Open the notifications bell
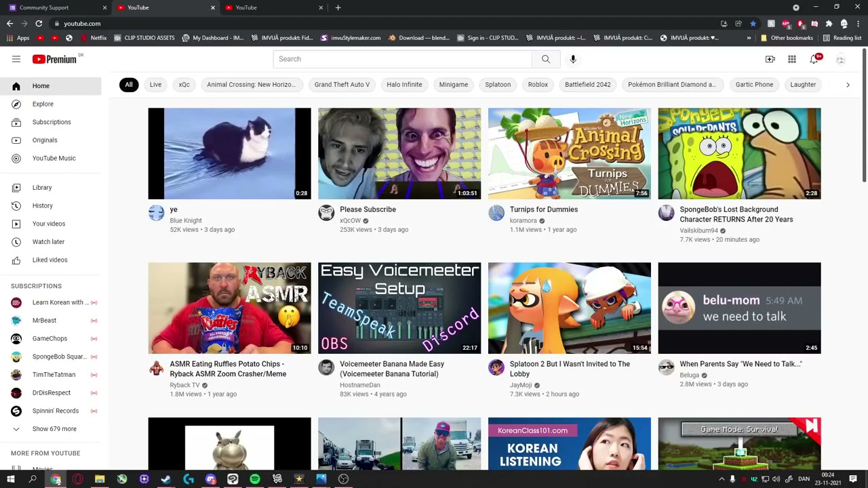Screen dimensions: 868x488 pos(814,59)
